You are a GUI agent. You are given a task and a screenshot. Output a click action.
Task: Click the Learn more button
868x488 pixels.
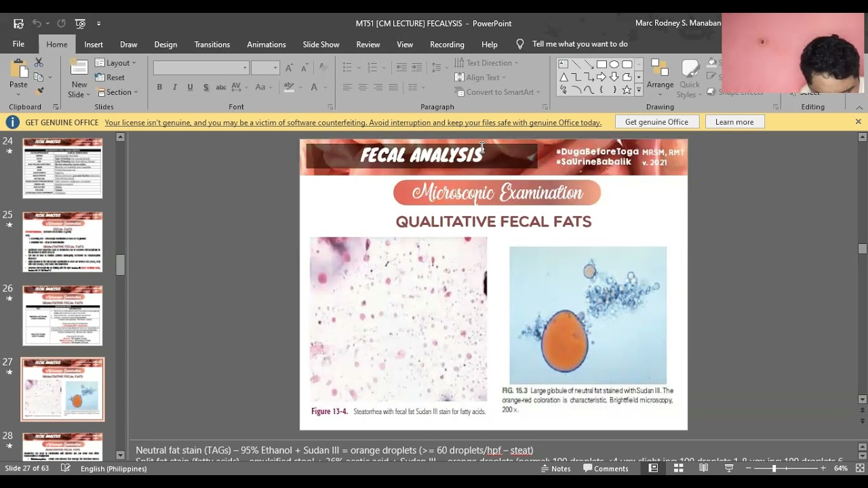click(x=734, y=122)
